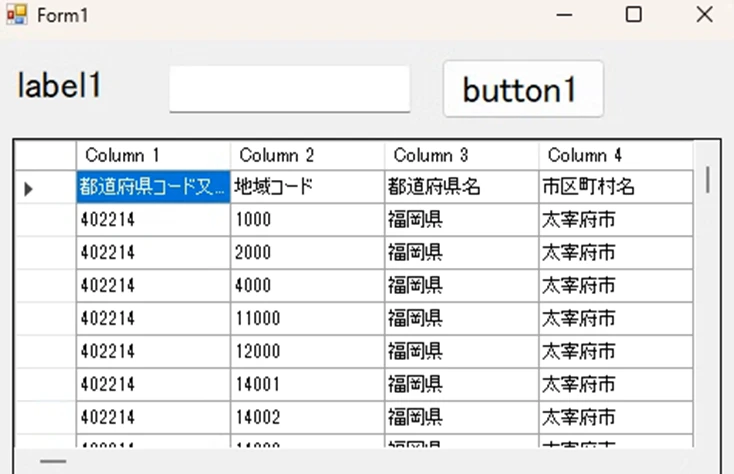Select the 市区町村名 cell
This screenshot has height=474, width=734.
616,187
